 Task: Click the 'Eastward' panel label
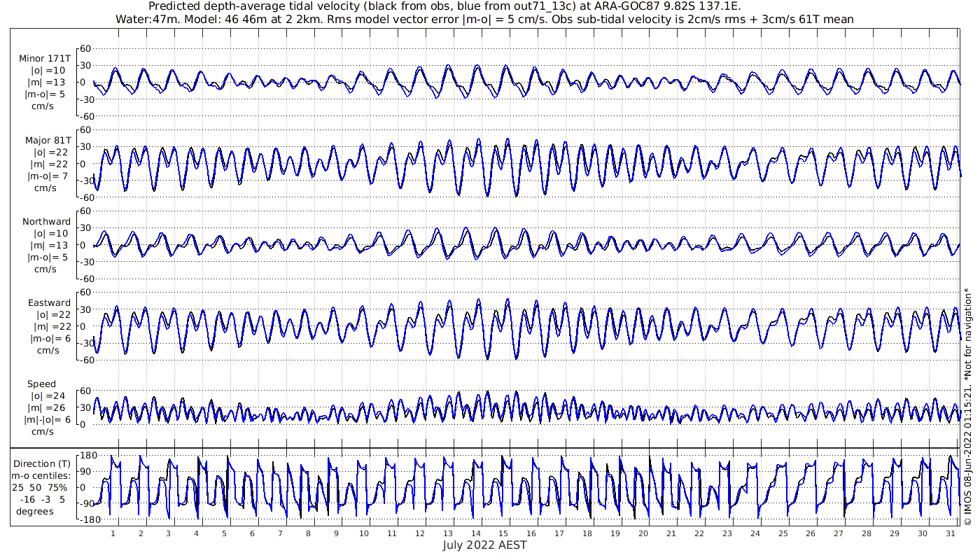[x=49, y=302]
